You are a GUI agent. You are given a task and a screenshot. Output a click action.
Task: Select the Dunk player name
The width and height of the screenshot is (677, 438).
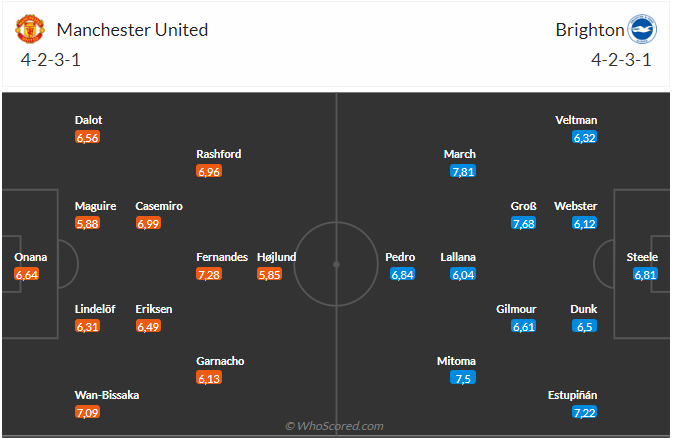[x=583, y=309]
